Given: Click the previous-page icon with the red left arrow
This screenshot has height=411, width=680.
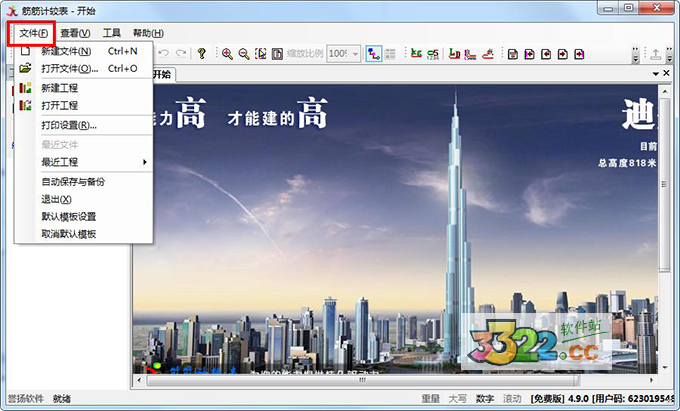Looking at the screenshot, I should [x=546, y=54].
